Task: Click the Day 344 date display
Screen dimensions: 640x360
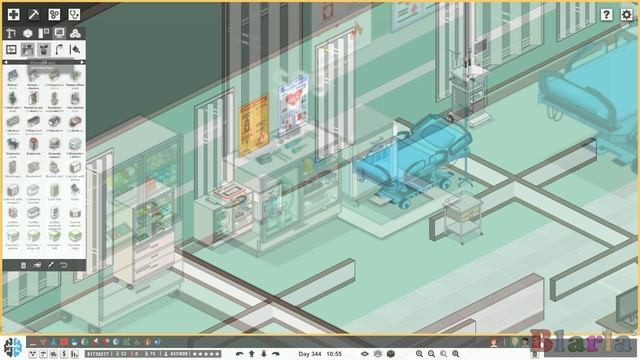Action: click(x=310, y=354)
